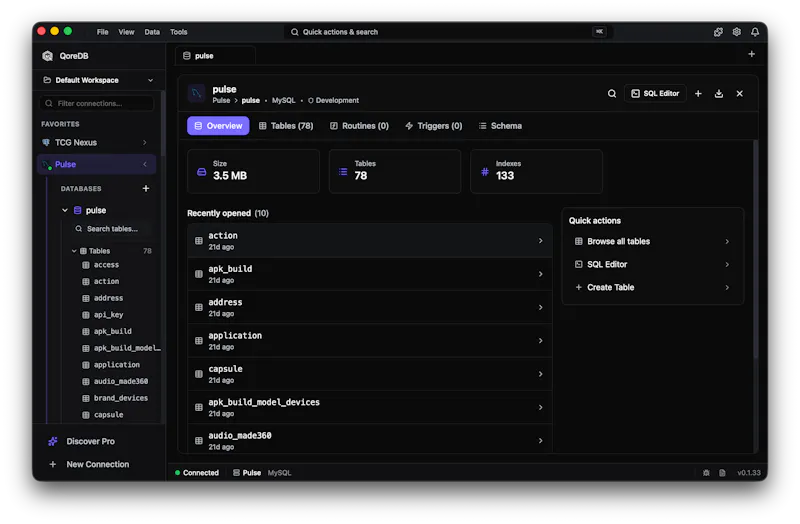The width and height of the screenshot is (800, 524).
Task: Click the Indexes hash icon
Action: click(485, 172)
